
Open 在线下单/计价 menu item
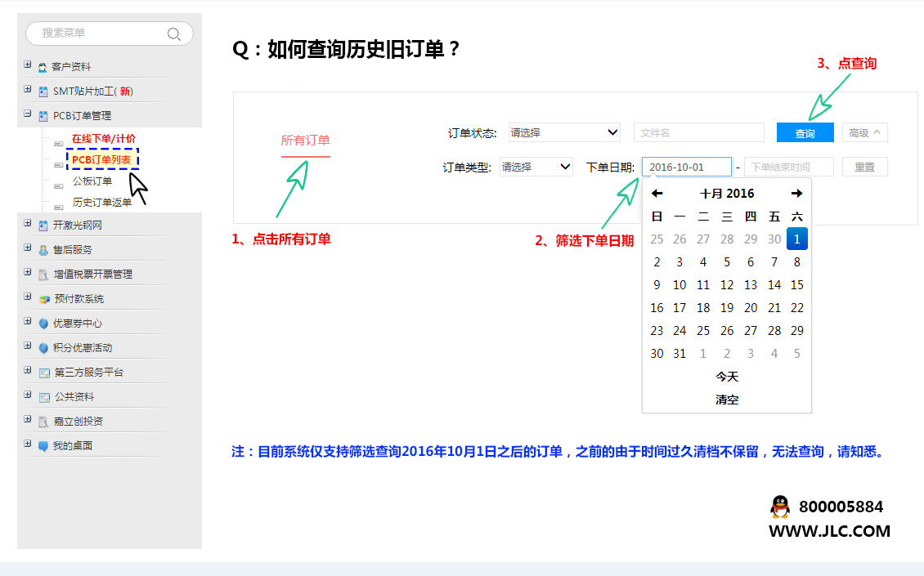[x=104, y=138]
